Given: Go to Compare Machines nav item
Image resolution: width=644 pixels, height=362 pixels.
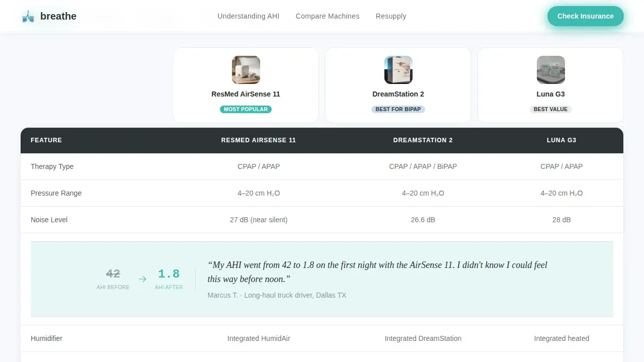Looking at the screenshot, I should [x=328, y=16].
